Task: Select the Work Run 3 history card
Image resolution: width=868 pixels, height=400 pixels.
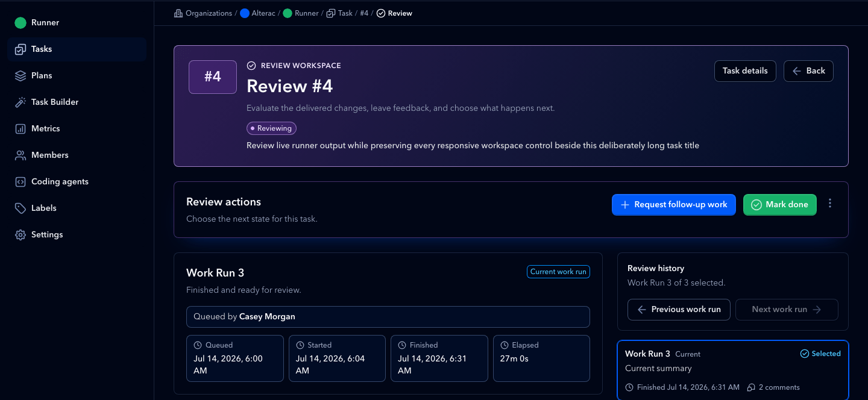Action: pos(733,370)
